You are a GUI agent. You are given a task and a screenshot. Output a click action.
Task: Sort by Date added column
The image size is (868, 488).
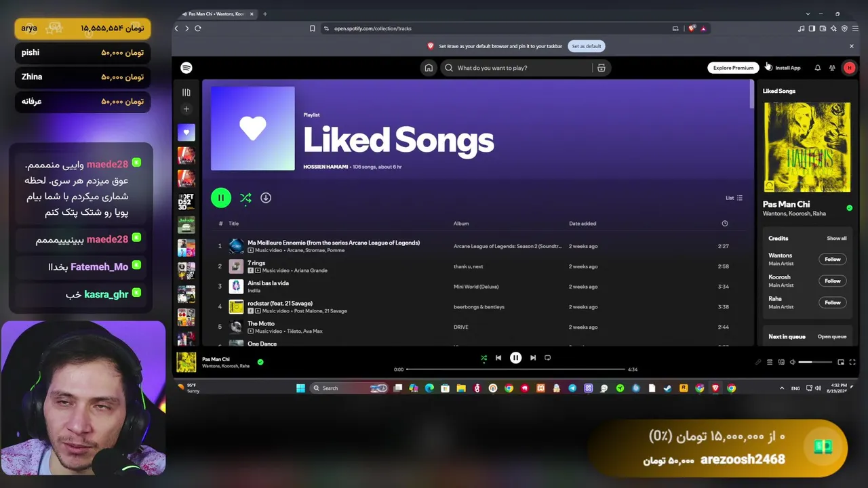583,224
